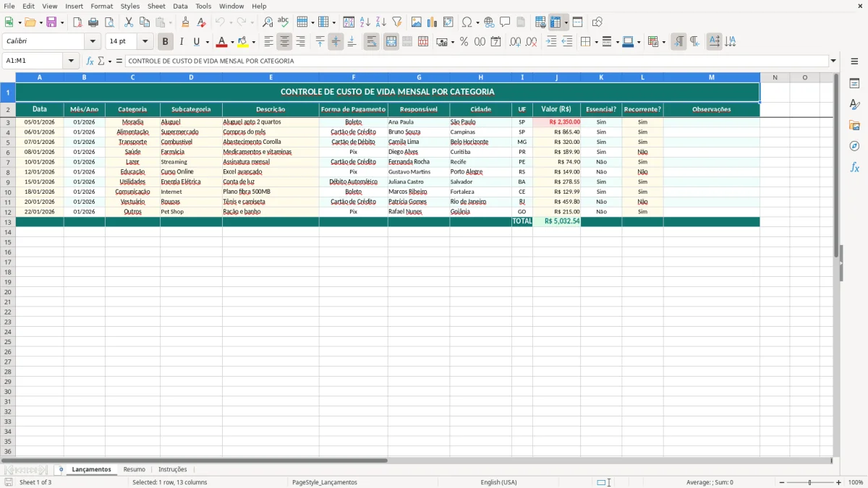Switch to the Instruções sheet tab
The height and width of the screenshot is (488, 868).
click(x=173, y=469)
